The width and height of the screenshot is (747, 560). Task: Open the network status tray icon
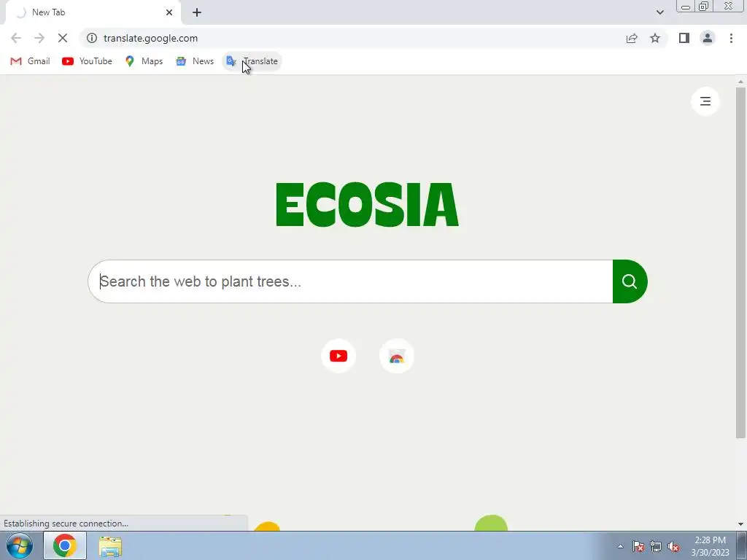click(656, 546)
